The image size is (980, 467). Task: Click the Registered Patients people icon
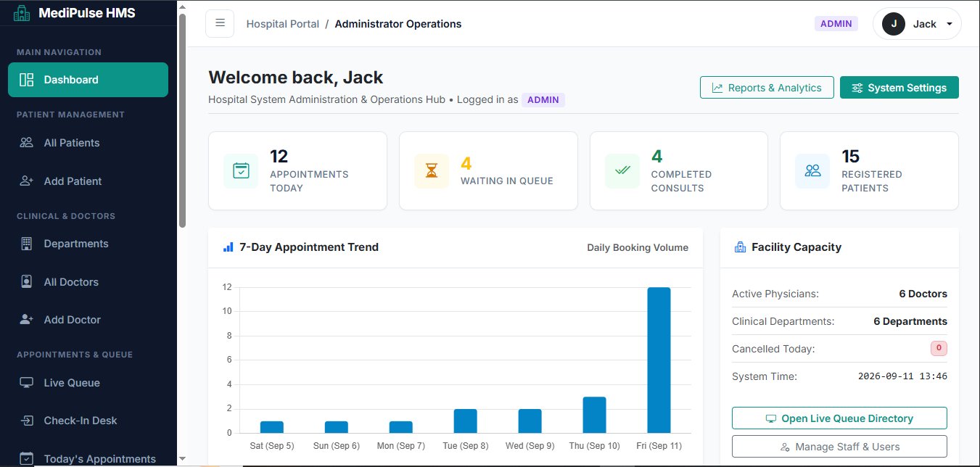point(812,170)
